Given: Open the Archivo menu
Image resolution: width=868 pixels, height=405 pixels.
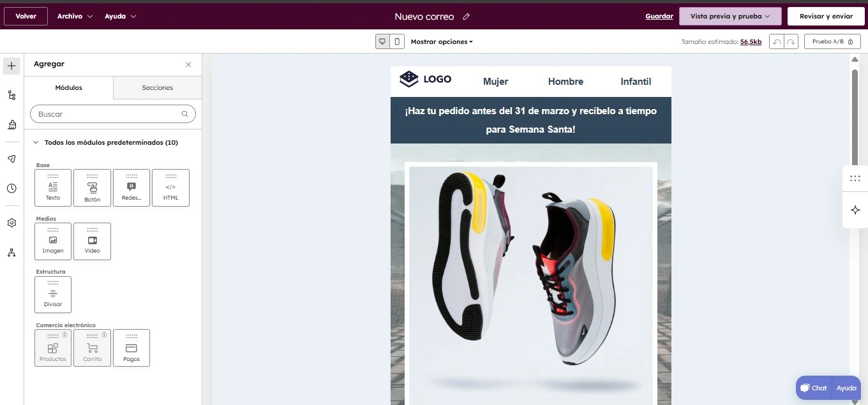Looking at the screenshot, I should point(74,16).
